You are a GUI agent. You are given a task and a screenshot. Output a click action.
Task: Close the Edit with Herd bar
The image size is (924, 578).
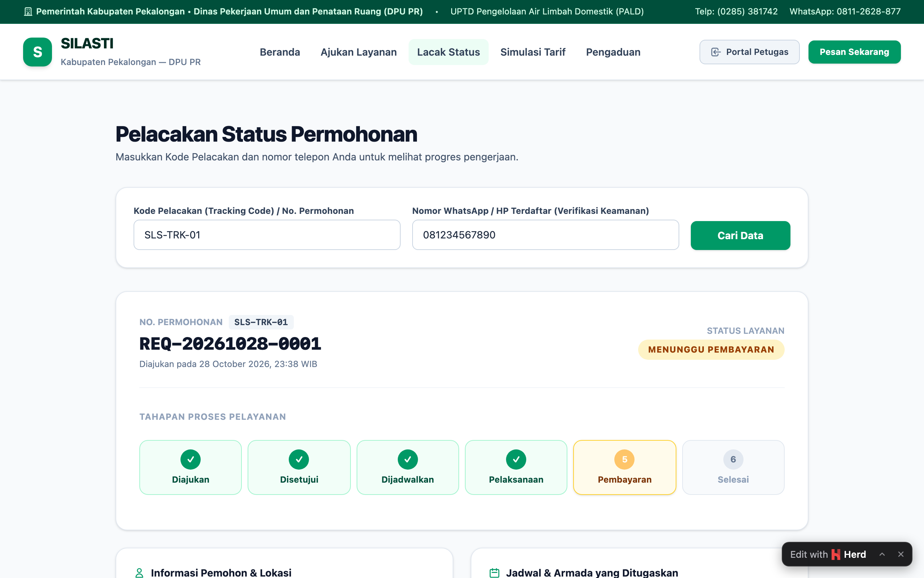(x=901, y=554)
